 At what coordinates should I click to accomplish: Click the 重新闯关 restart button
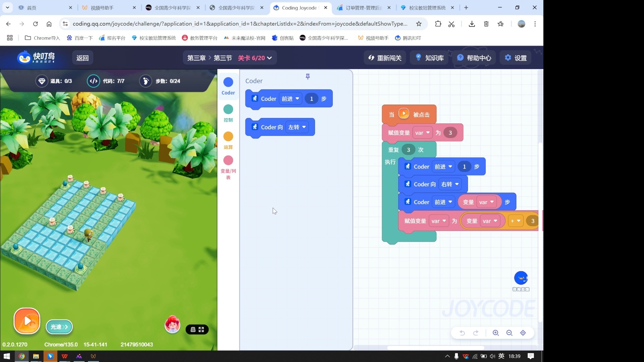385,58
